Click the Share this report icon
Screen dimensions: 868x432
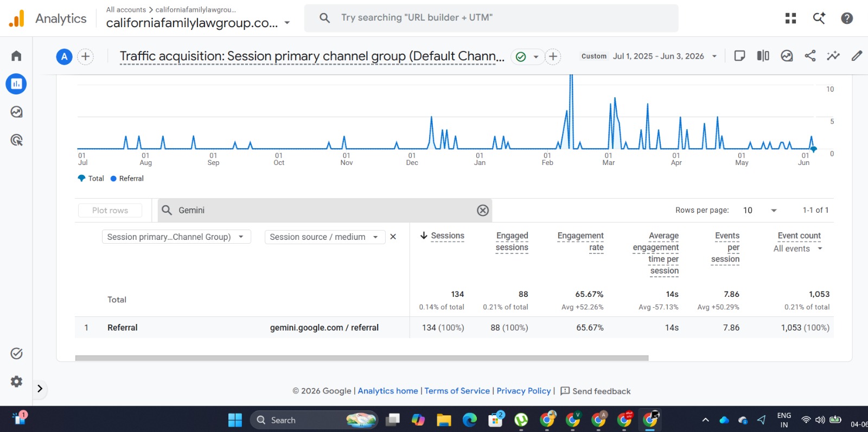coord(810,56)
